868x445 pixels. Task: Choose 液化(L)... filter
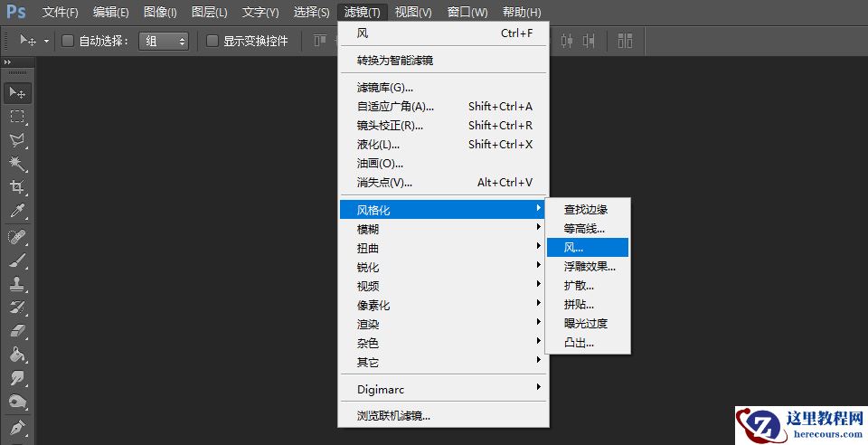point(444,145)
